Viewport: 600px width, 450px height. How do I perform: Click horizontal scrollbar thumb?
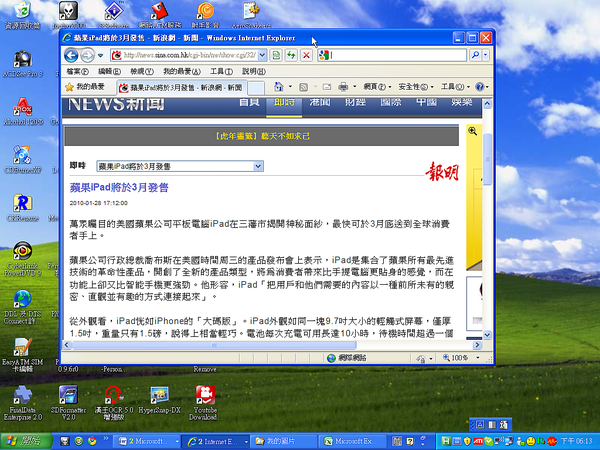tap(214, 345)
